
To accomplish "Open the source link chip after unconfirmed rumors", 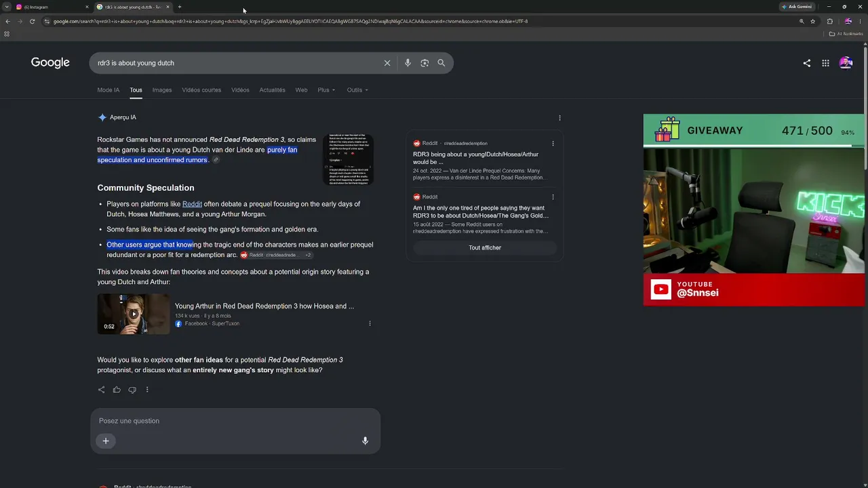I will coord(216,160).
